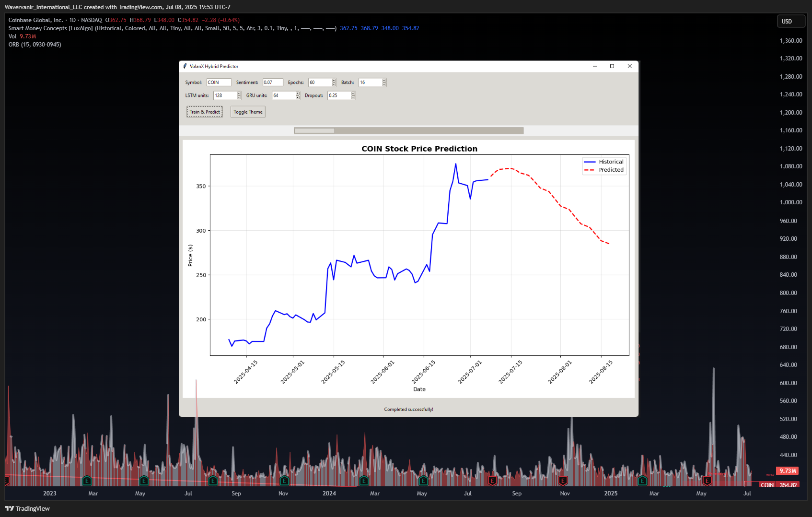Click the 'Completed successfully!' status message
This screenshot has height=517, width=812.
point(408,410)
